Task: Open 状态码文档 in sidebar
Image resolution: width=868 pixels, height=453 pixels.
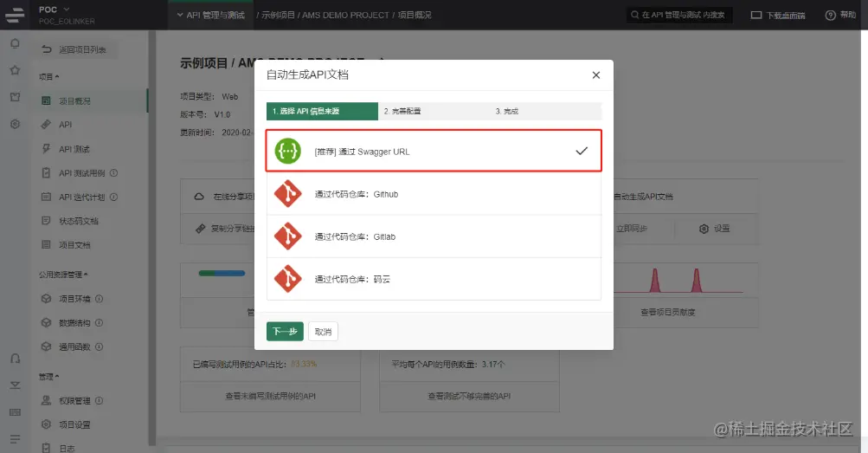Action: (78, 221)
